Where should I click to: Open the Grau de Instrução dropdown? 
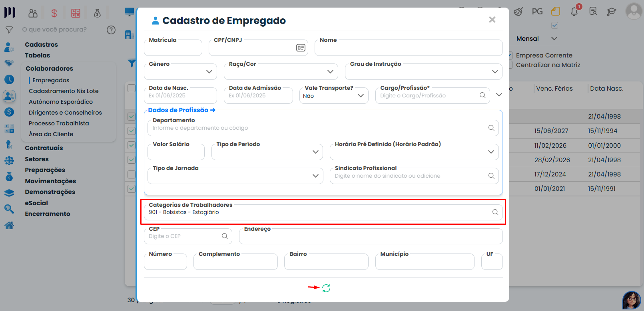[x=424, y=71]
